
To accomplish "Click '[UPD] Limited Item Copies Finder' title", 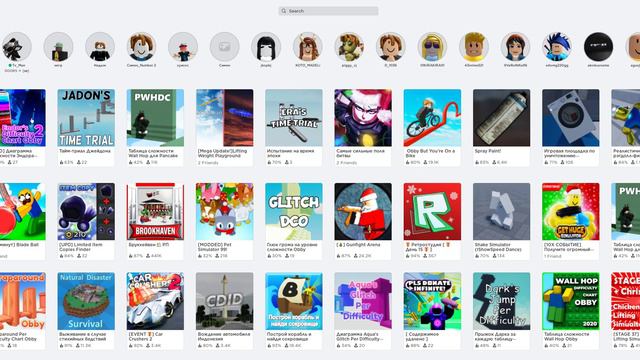I will 81,247.
